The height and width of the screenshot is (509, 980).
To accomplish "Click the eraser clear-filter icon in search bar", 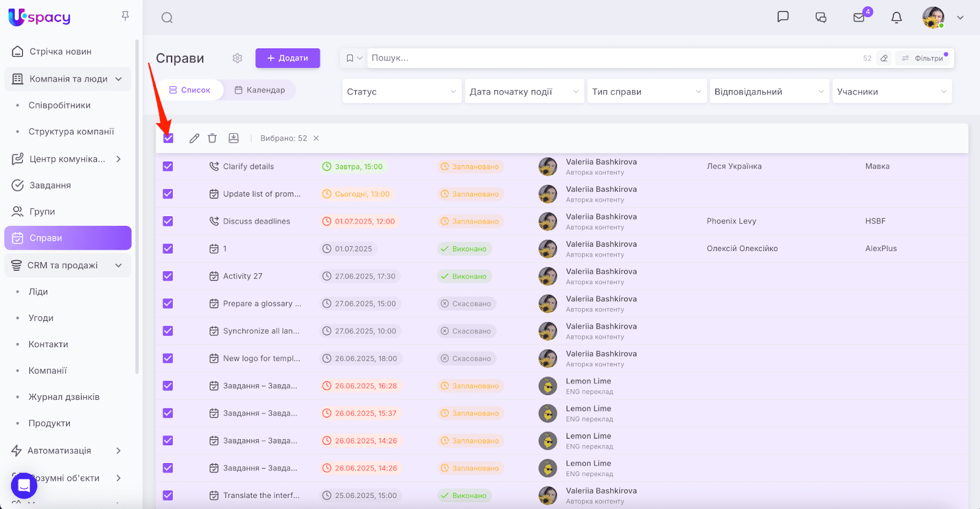I will pos(884,58).
